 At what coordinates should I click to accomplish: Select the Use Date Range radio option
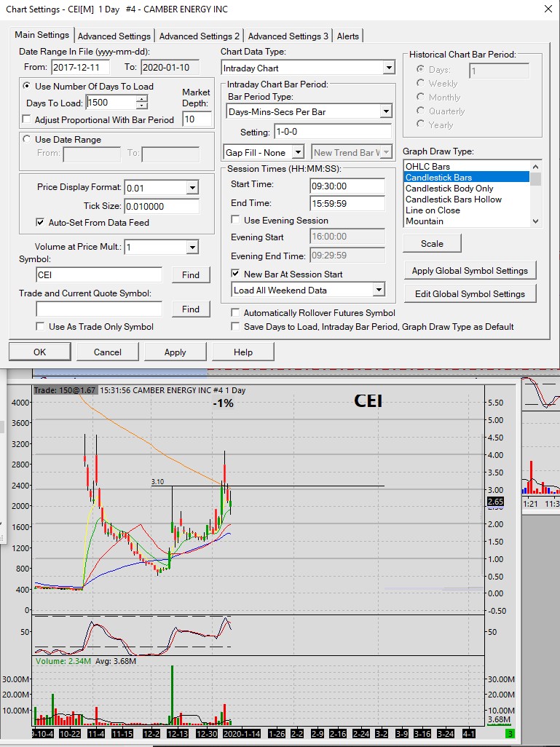pos(27,139)
